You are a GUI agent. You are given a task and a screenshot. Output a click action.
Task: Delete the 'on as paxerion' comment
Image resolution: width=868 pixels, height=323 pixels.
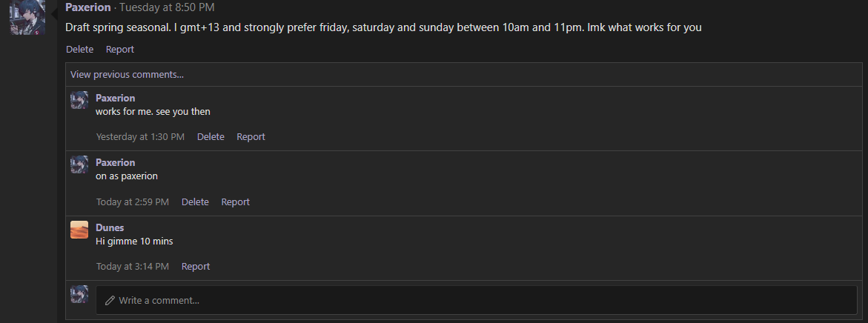click(195, 202)
